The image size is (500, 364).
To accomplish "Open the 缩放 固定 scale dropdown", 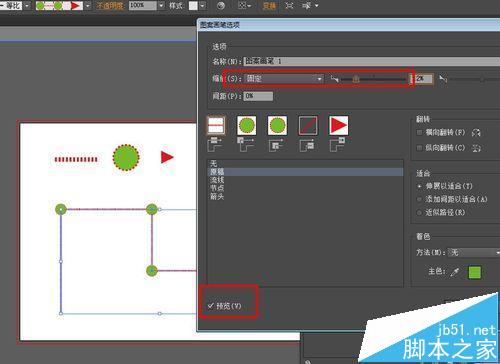I will click(x=284, y=79).
